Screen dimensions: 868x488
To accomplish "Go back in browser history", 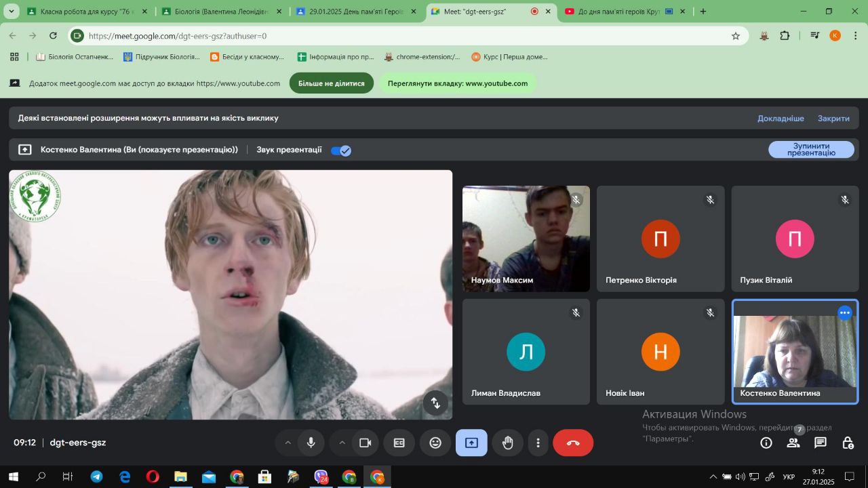I will pos(12,36).
